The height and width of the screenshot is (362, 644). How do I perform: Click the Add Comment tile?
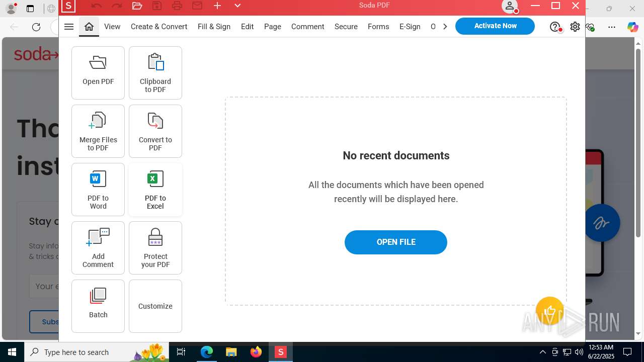point(98,248)
